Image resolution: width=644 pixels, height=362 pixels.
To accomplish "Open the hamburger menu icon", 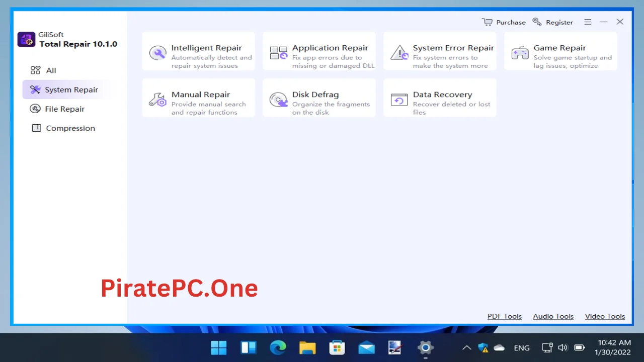I will (x=588, y=22).
